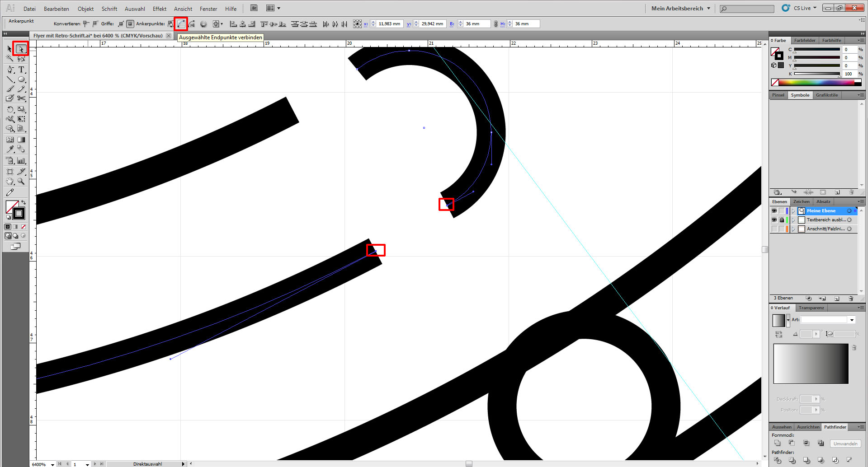Open the gradient Art type dropdown
The height and width of the screenshot is (467, 868).
pyautogui.click(x=852, y=320)
